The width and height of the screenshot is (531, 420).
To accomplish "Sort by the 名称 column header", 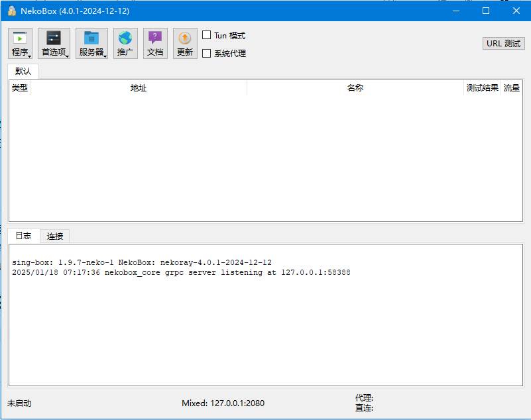I will coord(355,88).
